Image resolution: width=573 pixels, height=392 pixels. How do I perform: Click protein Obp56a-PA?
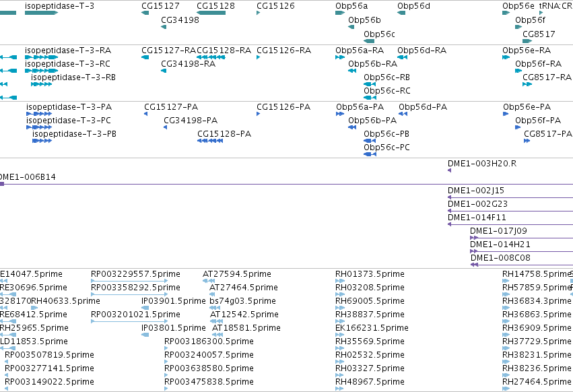click(x=360, y=107)
